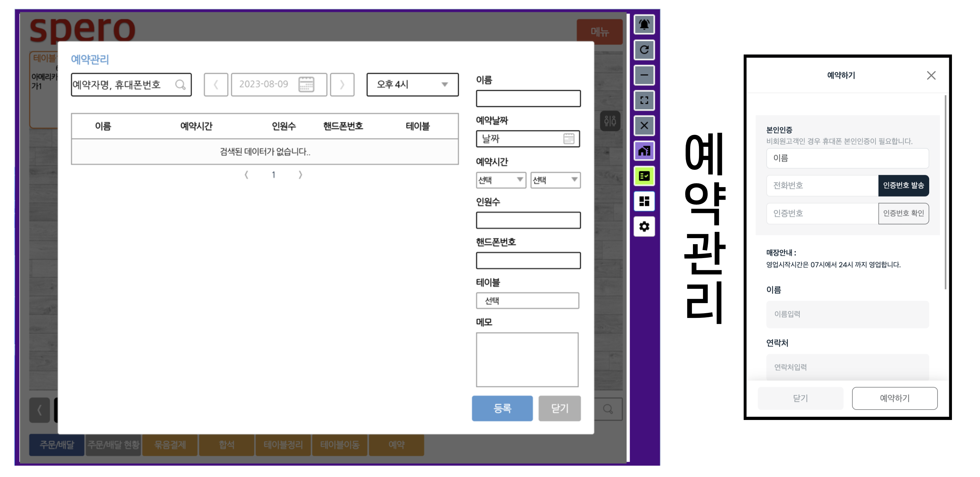This screenshot has width=980, height=477.
Task: Go to next date arrow
Action: [342, 84]
